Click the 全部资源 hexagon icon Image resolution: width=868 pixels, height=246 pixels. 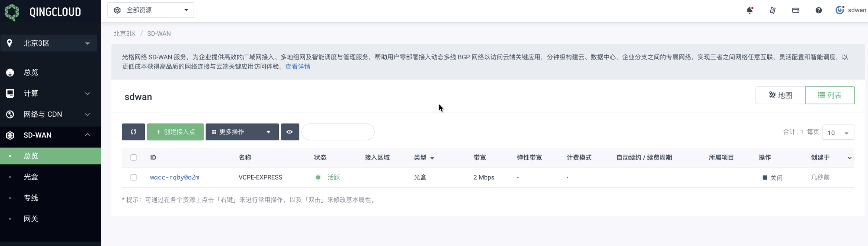pyautogui.click(x=117, y=10)
